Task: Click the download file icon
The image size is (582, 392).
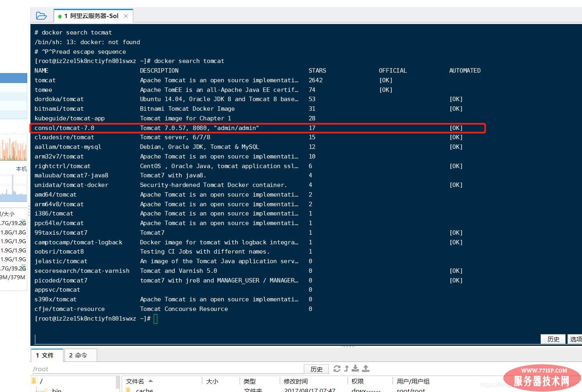Action: point(356,368)
